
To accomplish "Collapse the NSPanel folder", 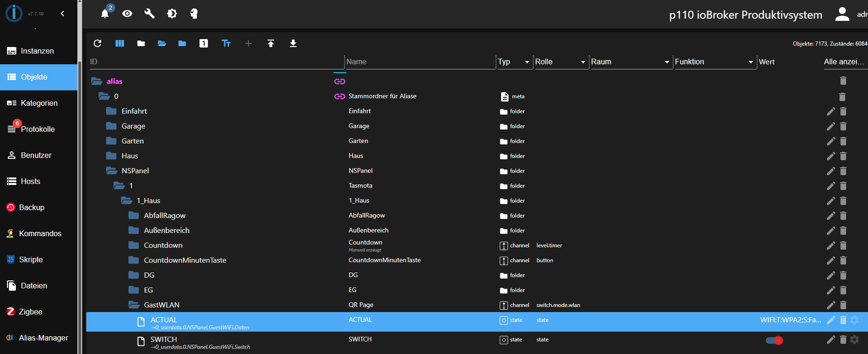I will click(x=112, y=171).
